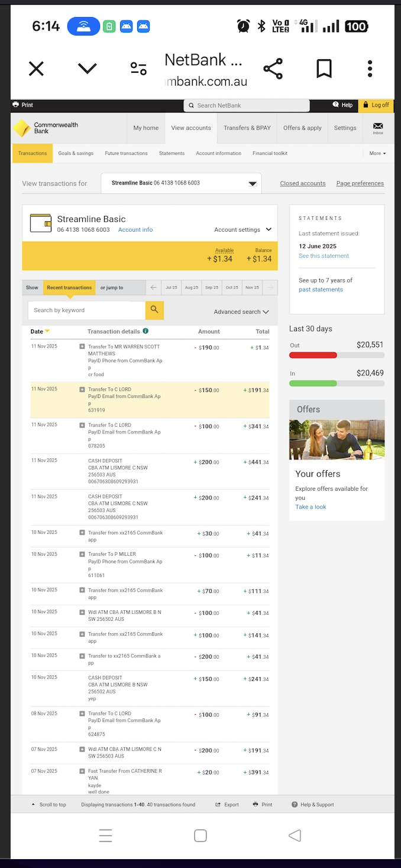Image resolution: width=401 pixels, height=868 pixels.
Task: Open the Settings tab
Action: pos(345,128)
